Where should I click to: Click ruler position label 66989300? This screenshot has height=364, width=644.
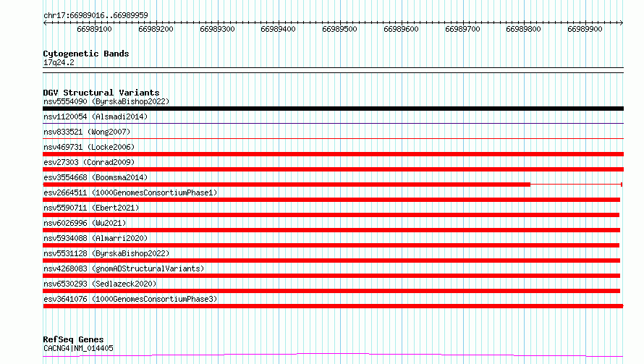217,29
